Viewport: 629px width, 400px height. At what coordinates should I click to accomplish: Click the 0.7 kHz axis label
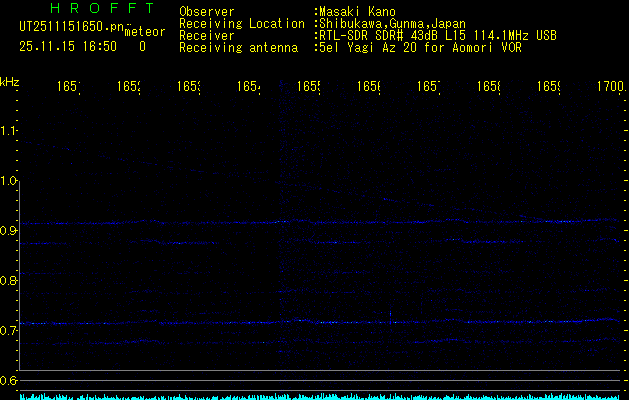[9, 331]
